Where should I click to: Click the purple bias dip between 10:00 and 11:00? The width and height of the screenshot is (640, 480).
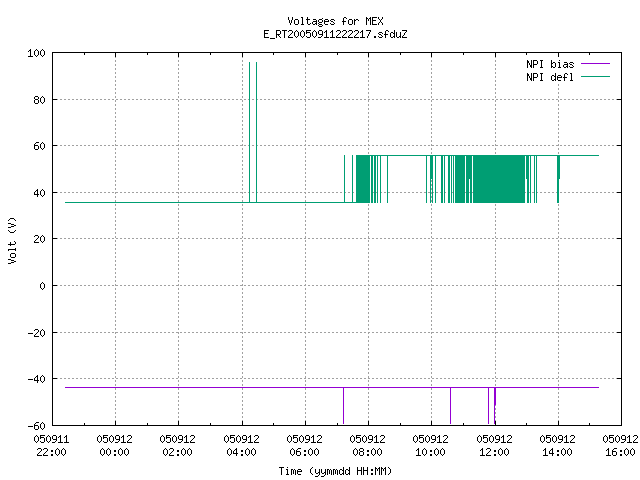(x=451, y=406)
